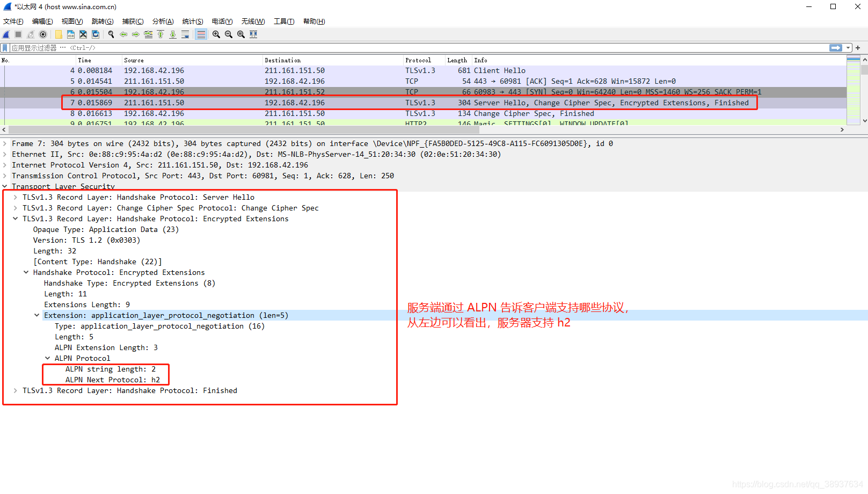
Task: Jump to the last packet
Action: [173, 34]
